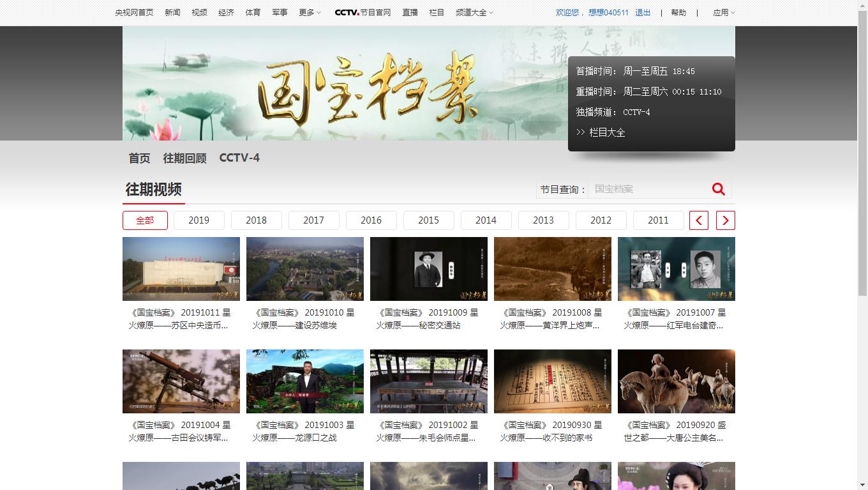This screenshot has width=868, height=490.
Task: Expand the 更多 dropdown in top navigation
Action: (310, 12)
